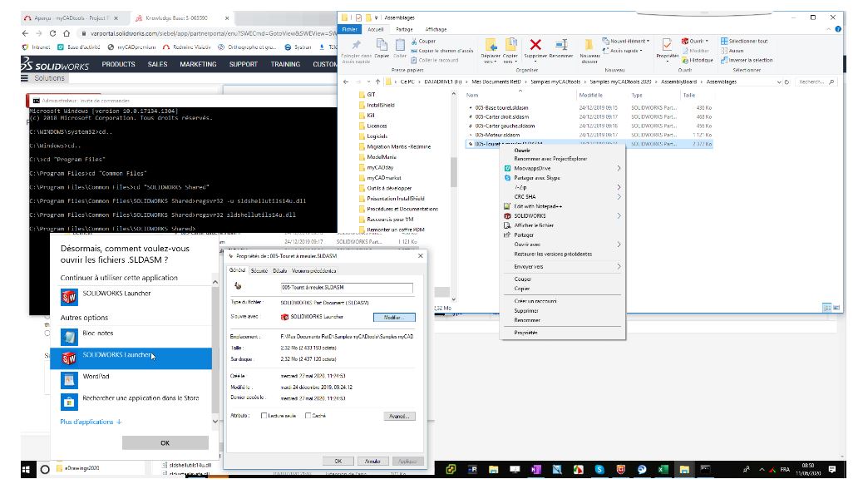Open Propriétés from the Explorer ribbon
The width and height of the screenshot is (868, 489).
(667, 45)
